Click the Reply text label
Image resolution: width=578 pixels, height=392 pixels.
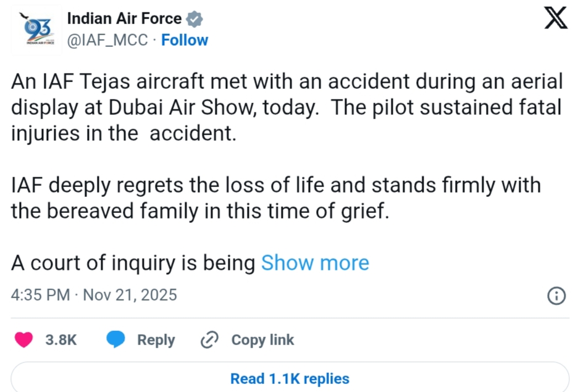click(156, 340)
